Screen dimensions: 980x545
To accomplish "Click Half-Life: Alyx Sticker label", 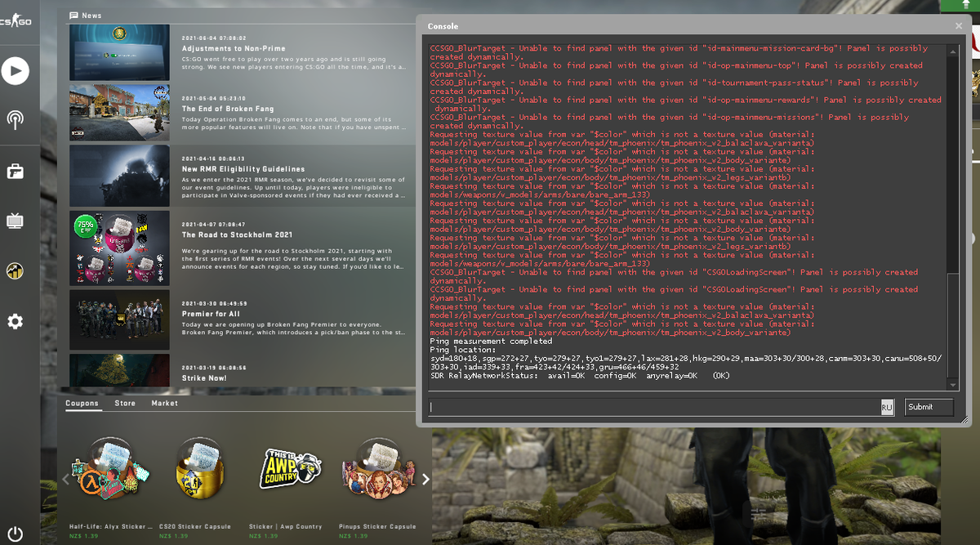I will coord(110,527).
